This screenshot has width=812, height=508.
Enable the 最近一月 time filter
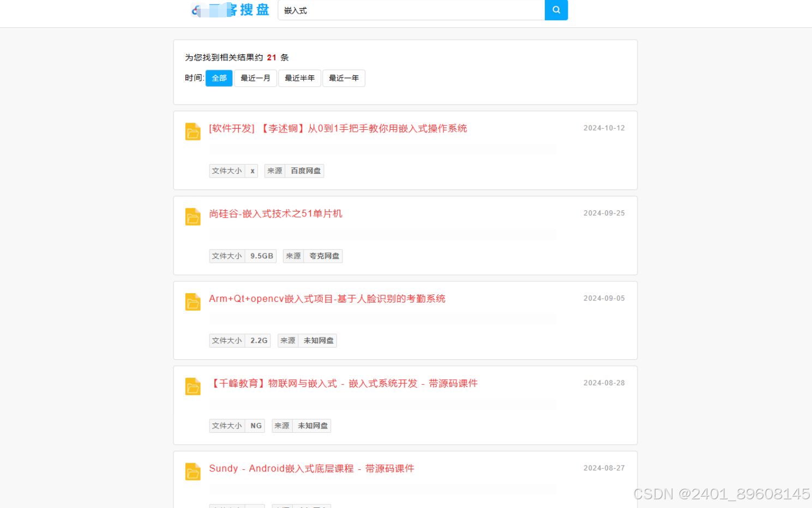click(x=255, y=78)
